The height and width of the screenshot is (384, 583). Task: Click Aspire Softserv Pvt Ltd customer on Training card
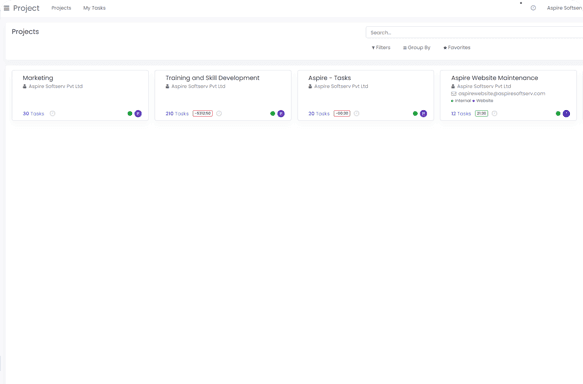pyautogui.click(x=198, y=86)
